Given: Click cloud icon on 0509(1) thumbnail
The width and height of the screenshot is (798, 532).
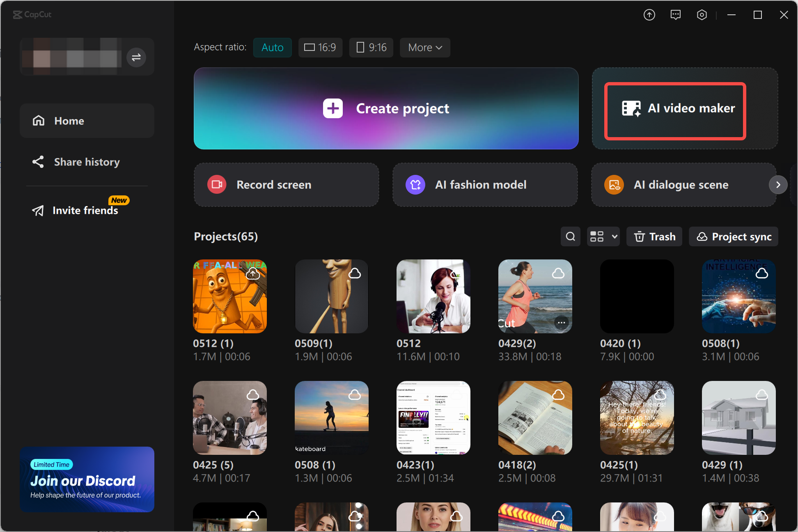Looking at the screenshot, I should click(x=355, y=273).
